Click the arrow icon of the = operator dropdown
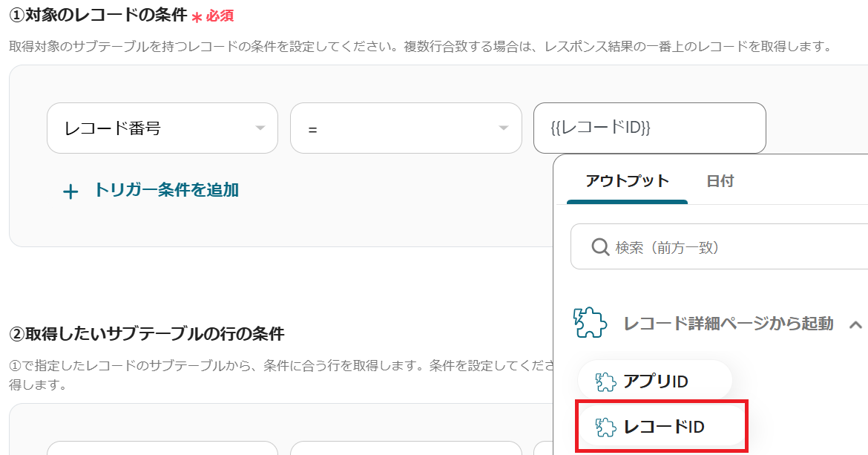Viewport: 868px width, 455px height. coord(503,128)
